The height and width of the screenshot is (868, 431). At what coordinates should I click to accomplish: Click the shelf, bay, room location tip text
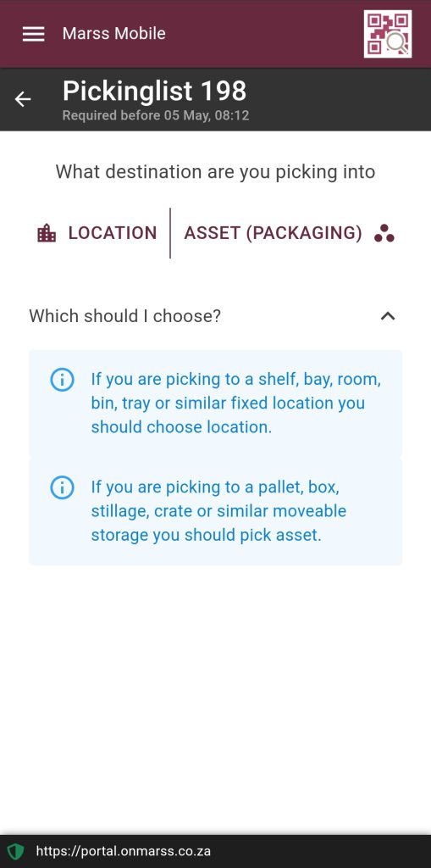click(x=236, y=403)
